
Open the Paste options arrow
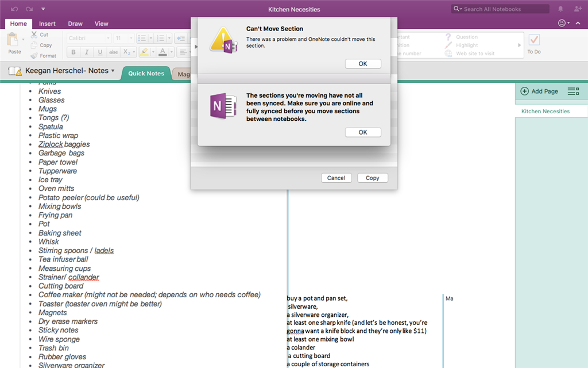[23, 40]
